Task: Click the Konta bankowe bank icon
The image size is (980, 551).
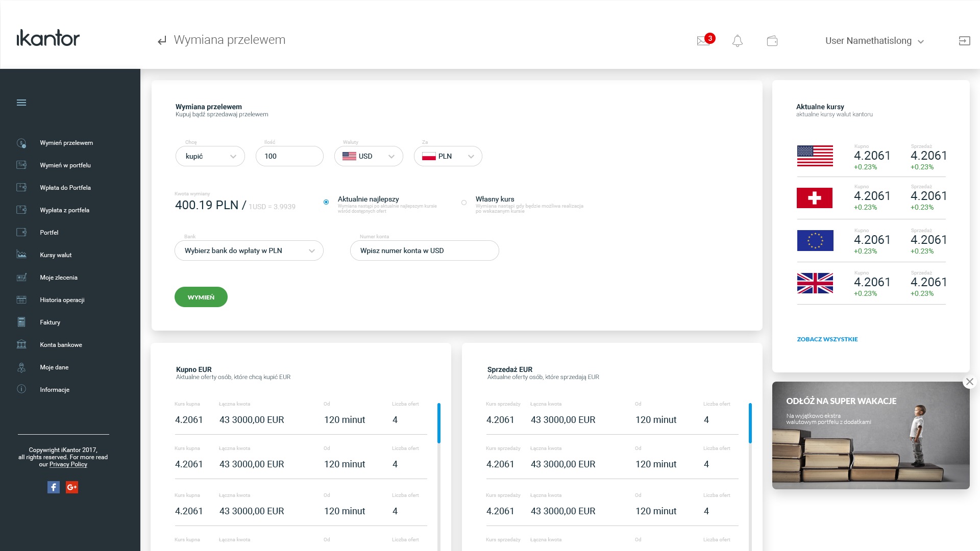Action: tap(21, 344)
